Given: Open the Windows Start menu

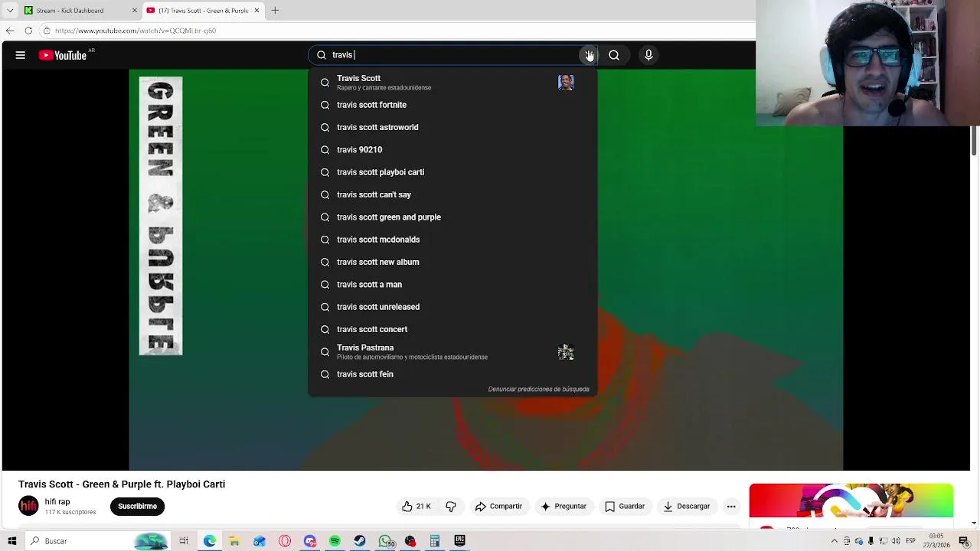Looking at the screenshot, I should tap(12, 541).
